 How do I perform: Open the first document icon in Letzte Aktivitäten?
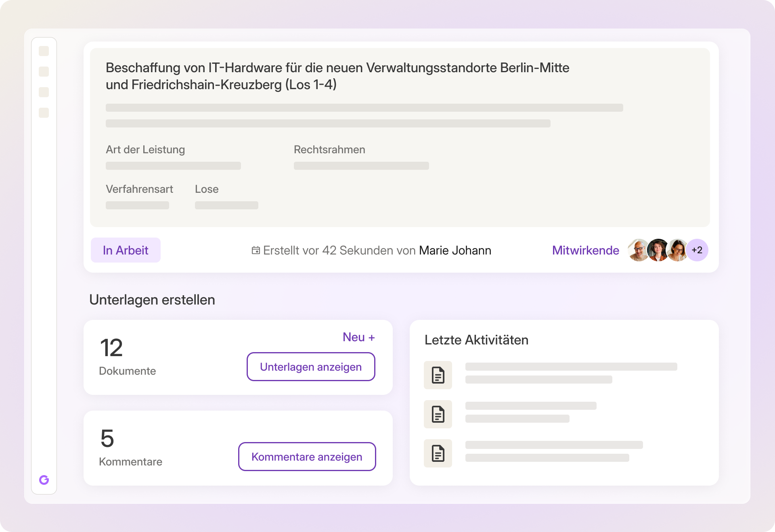(438, 375)
